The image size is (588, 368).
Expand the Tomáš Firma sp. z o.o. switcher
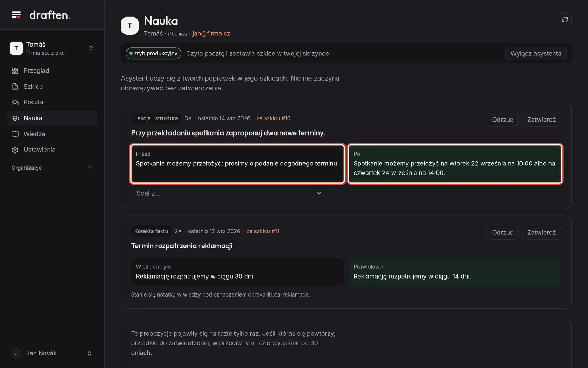(52, 48)
